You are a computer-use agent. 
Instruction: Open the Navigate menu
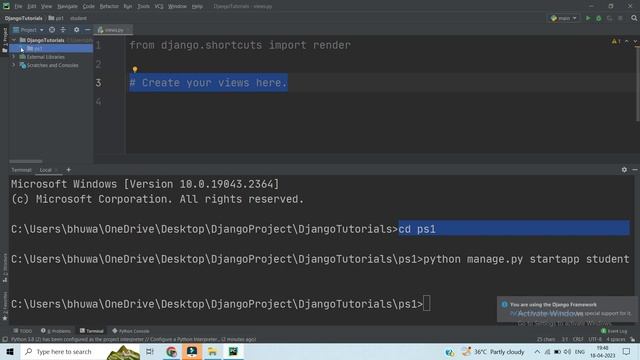coord(67,7)
